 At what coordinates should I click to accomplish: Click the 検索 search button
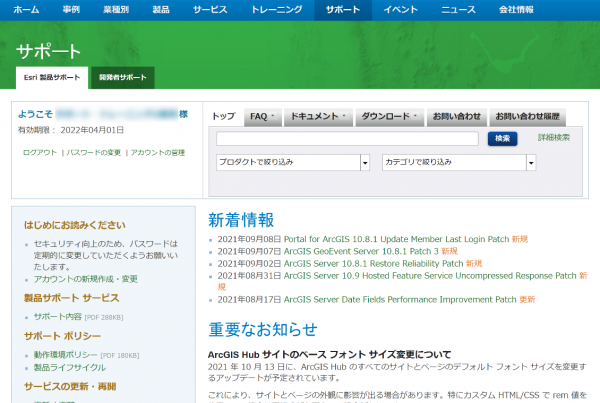point(502,139)
